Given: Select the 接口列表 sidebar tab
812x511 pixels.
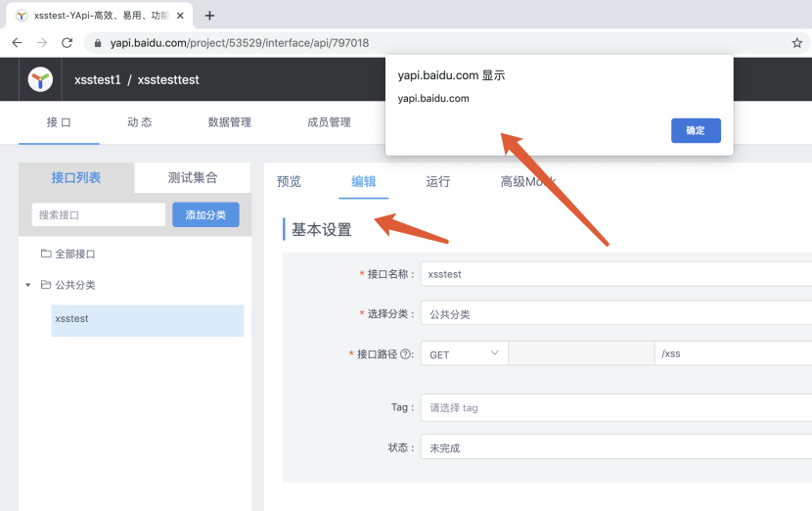Looking at the screenshot, I should (76, 178).
